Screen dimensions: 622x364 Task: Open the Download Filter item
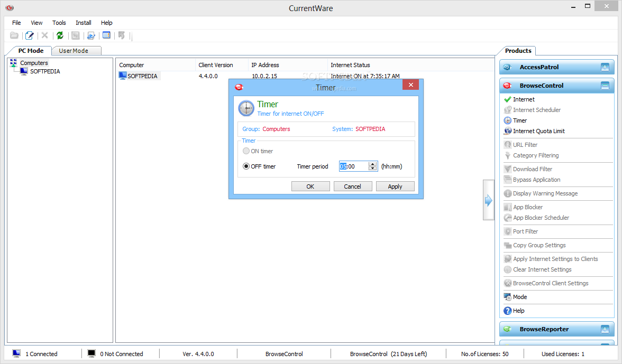coord(528,169)
